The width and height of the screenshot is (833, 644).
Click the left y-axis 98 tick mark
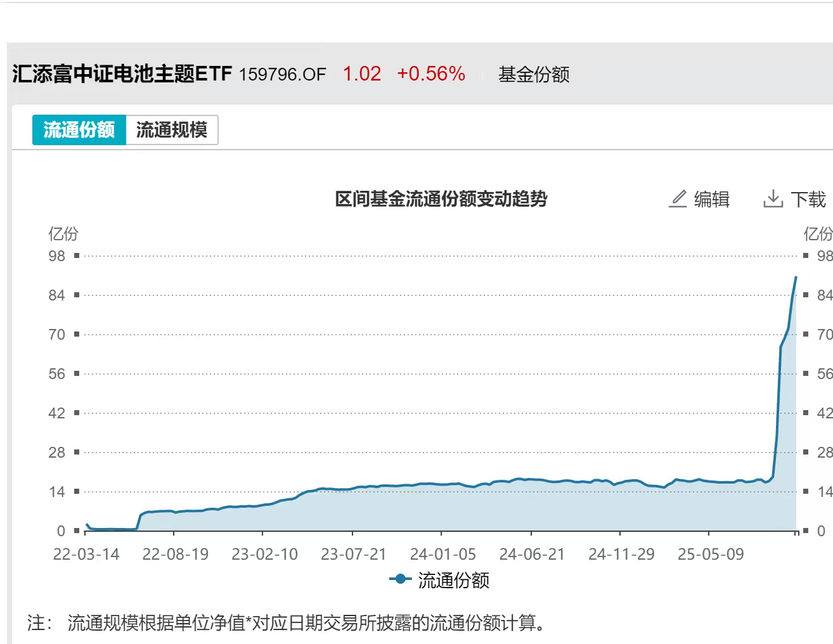tap(76, 255)
